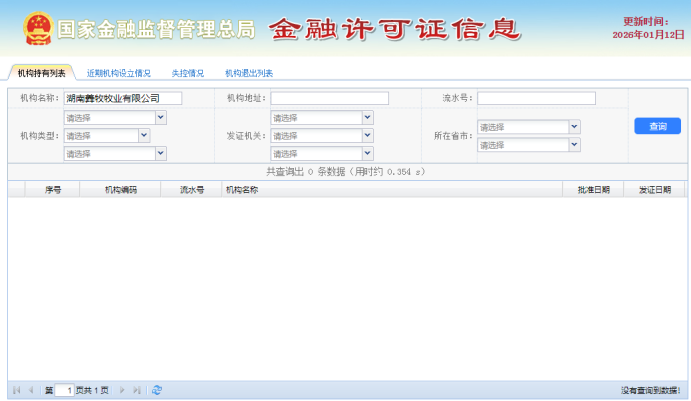
Task: Go to the next page arrow
Action: 122,390
